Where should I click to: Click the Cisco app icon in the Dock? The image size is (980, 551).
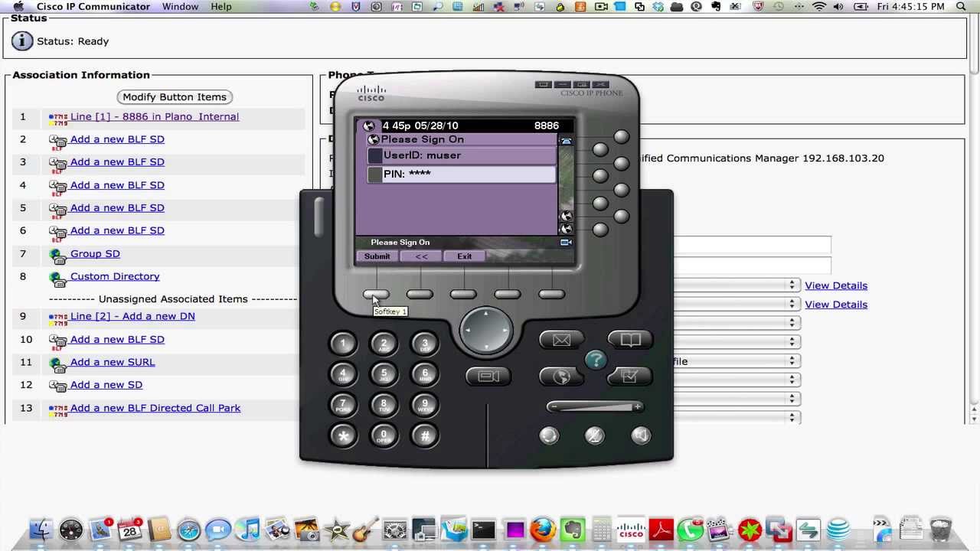[631, 530]
